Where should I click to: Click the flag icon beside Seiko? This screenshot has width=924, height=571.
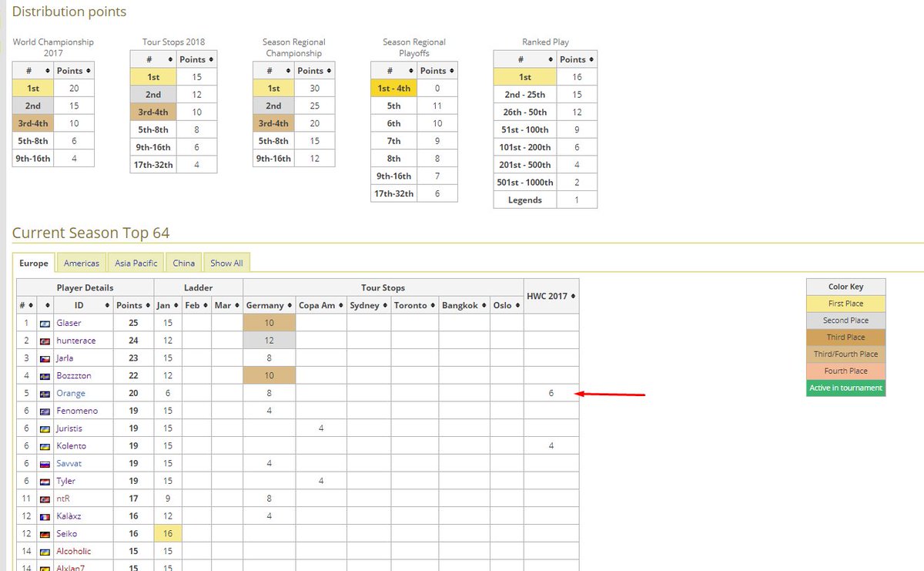45,534
